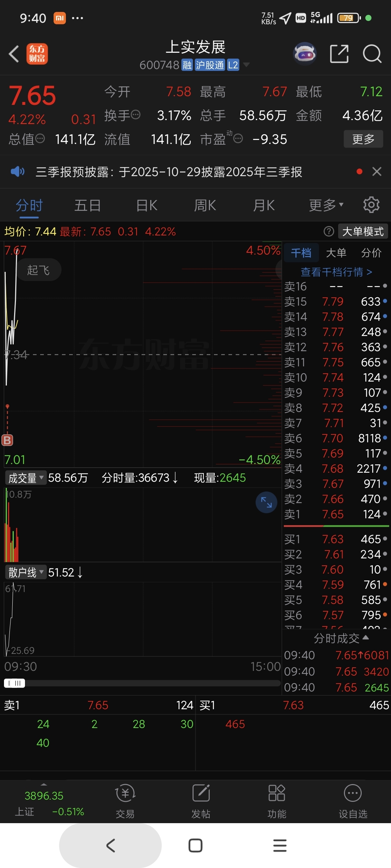Collapse 分时成交 panel arrow
Image resolution: width=391 pixels, height=868 pixels.
pyautogui.click(x=366, y=637)
